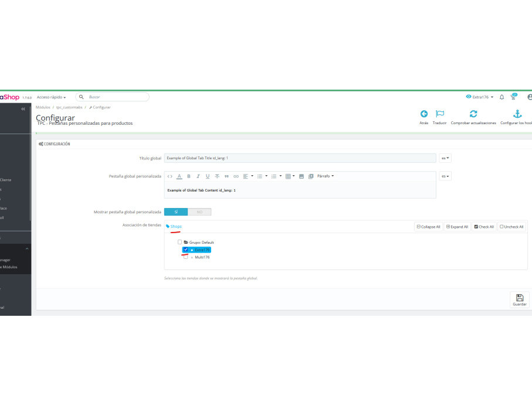532x406 pixels.
Task: Click the Configurar breadcrumb item
Action: (100, 107)
